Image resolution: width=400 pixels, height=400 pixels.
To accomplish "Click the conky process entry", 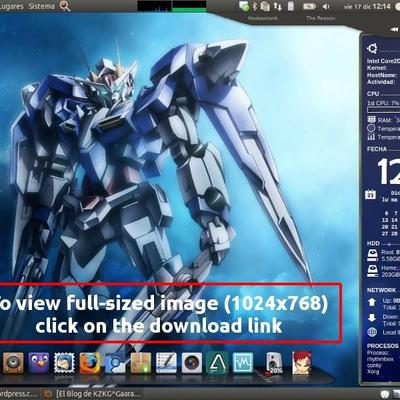I will click(x=374, y=365).
